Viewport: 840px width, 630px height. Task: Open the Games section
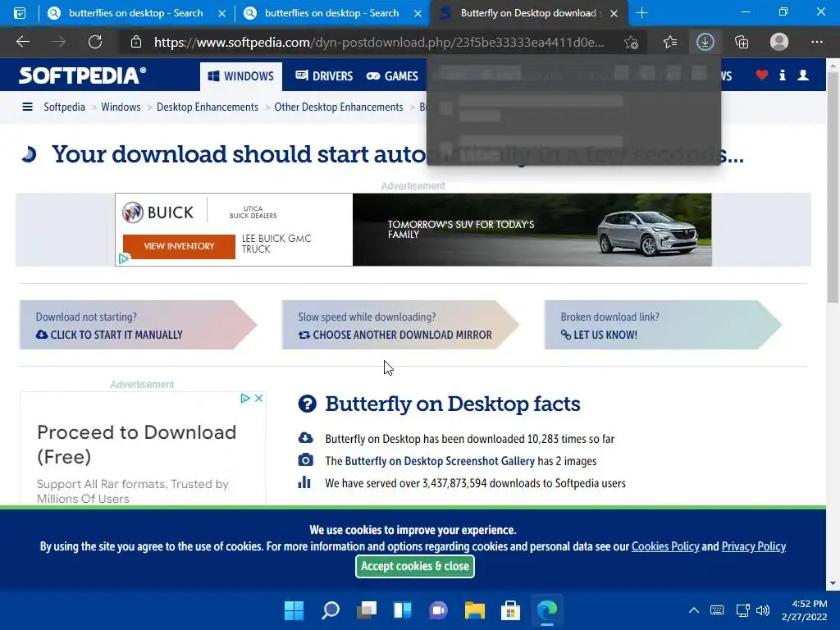coord(392,76)
